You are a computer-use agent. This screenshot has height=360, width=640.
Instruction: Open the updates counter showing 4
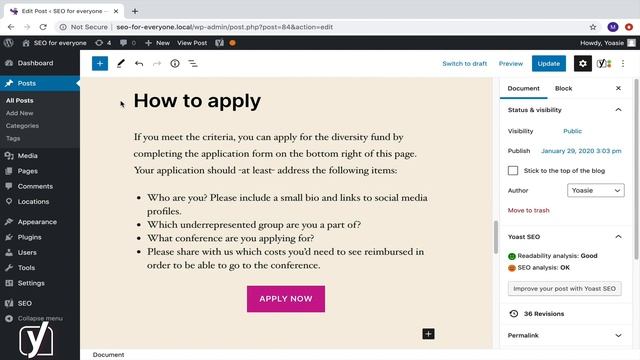103,43
